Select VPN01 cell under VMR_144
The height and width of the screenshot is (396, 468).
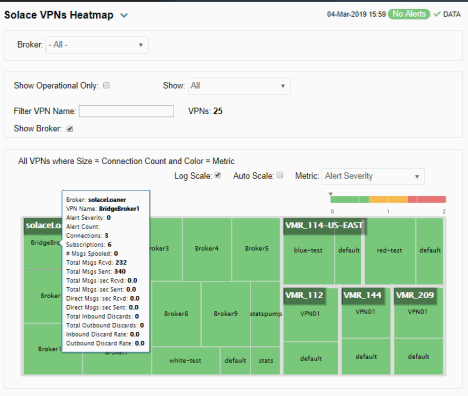(x=366, y=312)
